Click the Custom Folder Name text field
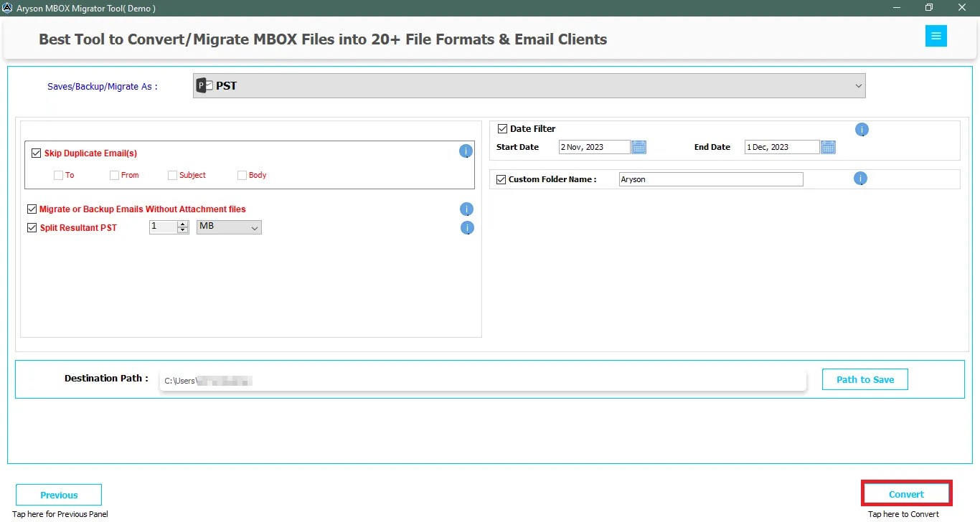 (711, 179)
